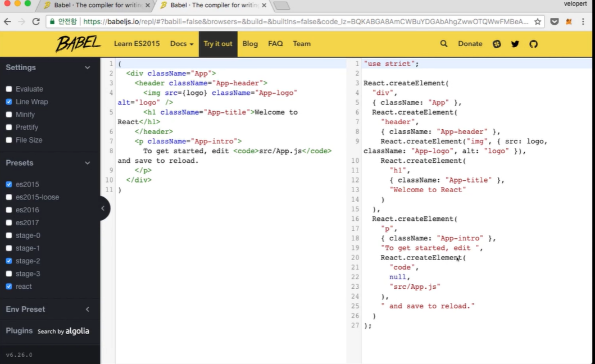Open the site search magnifier icon

444,44
